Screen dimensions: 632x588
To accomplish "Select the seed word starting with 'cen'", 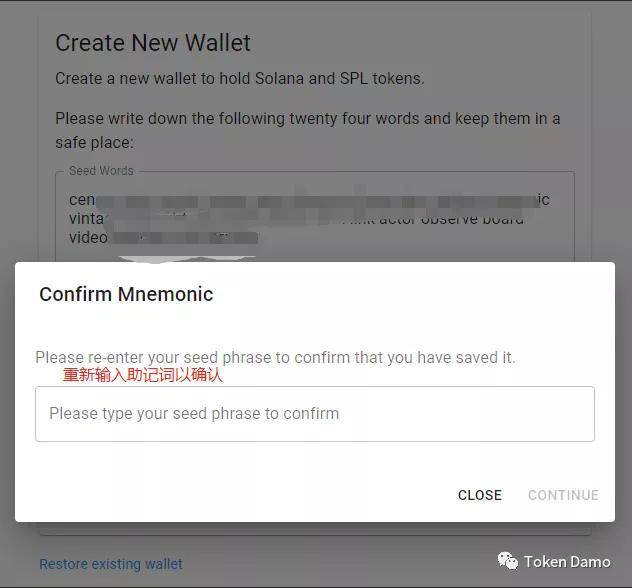I will pos(82,199).
